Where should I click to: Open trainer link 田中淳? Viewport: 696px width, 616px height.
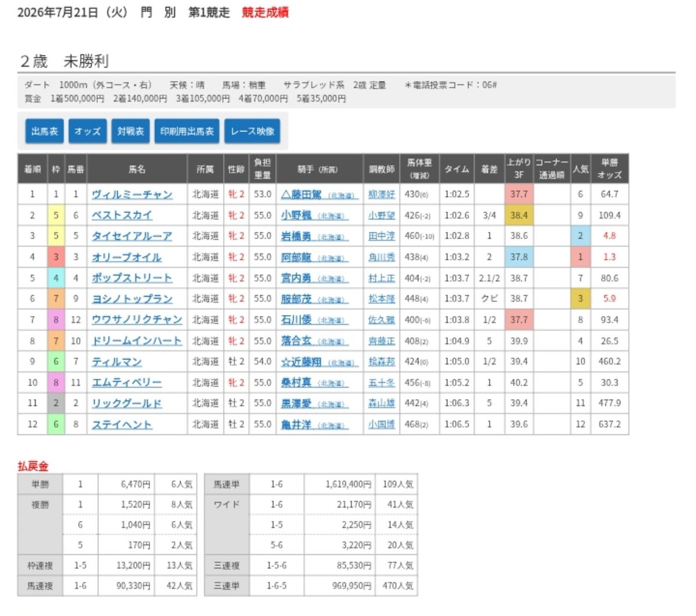point(382,236)
